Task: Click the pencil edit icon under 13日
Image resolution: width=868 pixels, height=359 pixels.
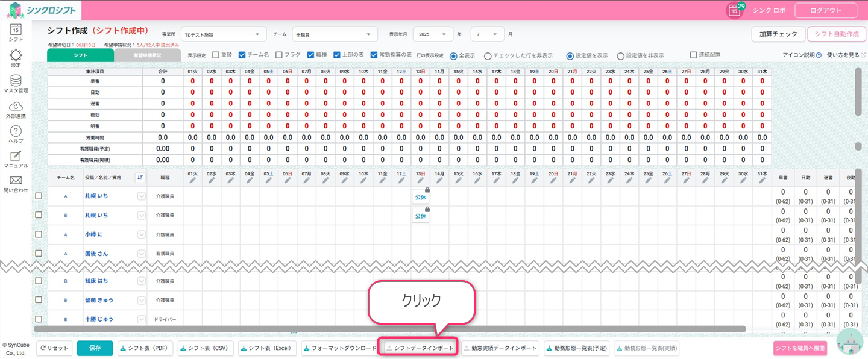Action: point(420,180)
